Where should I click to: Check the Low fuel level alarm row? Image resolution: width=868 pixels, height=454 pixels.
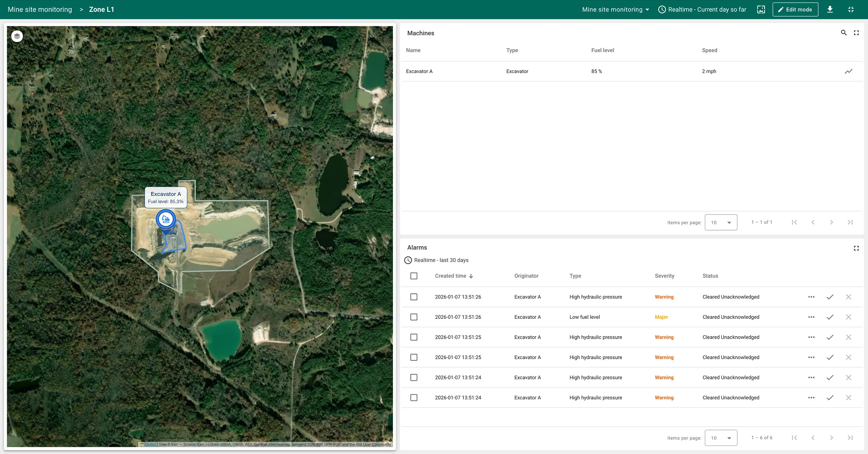pos(414,317)
